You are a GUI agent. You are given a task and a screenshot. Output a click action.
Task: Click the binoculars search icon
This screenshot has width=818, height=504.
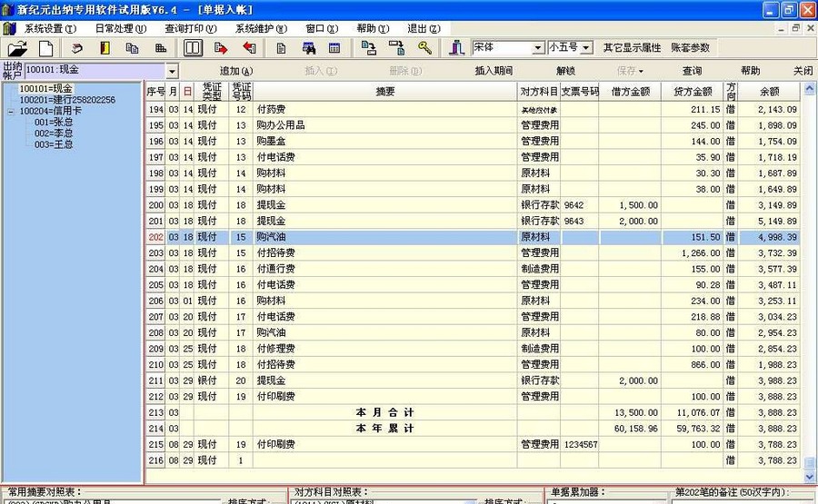[308, 48]
